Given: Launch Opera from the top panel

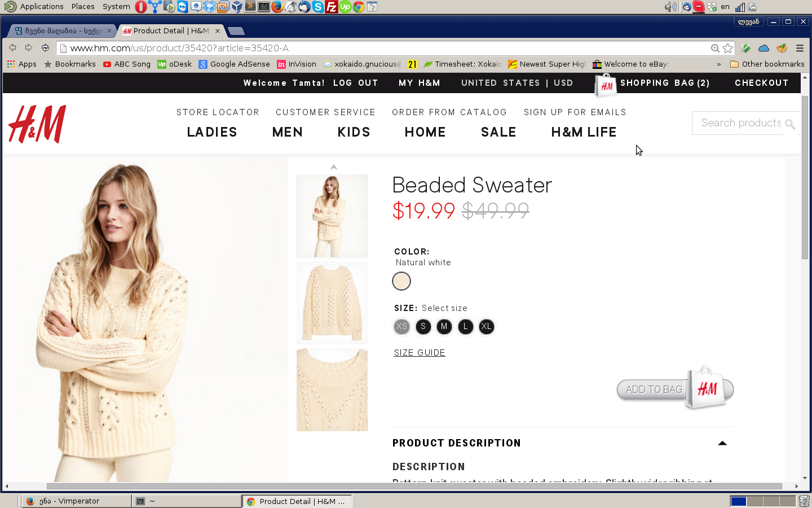Looking at the screenshot, I should tap(141, 7).
